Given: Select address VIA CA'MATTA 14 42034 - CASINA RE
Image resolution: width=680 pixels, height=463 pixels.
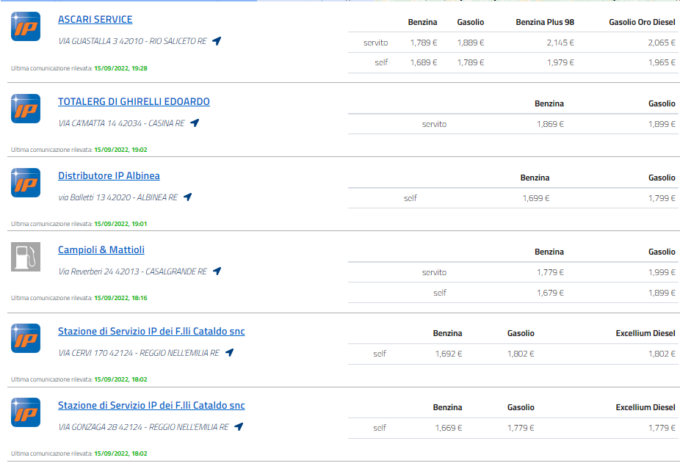Looking at the screenshot, I should pyautogui.click(x=121, y=123).
